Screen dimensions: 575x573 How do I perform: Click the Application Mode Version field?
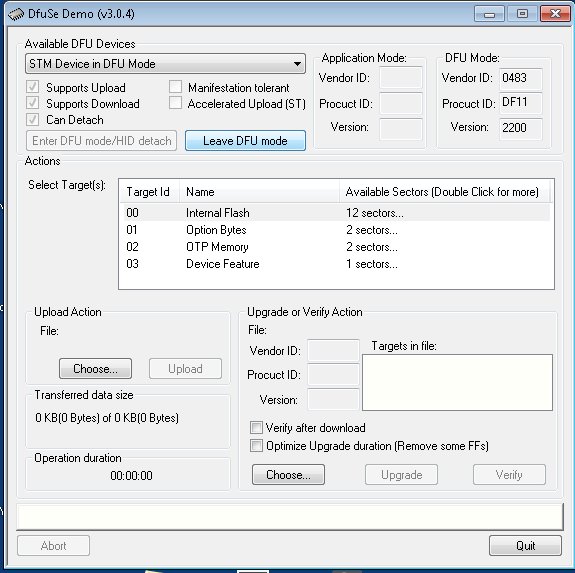[401, 128]
